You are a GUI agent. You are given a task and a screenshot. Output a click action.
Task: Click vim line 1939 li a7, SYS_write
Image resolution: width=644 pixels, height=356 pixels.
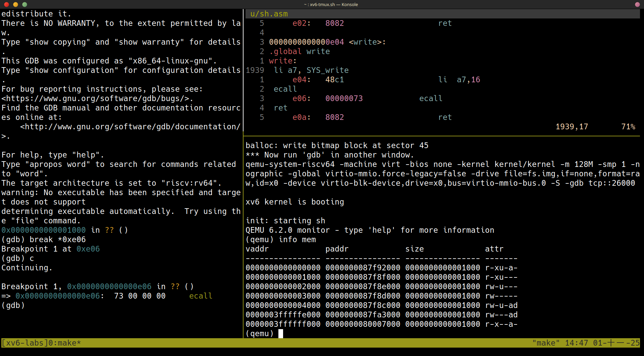(311, 70)
